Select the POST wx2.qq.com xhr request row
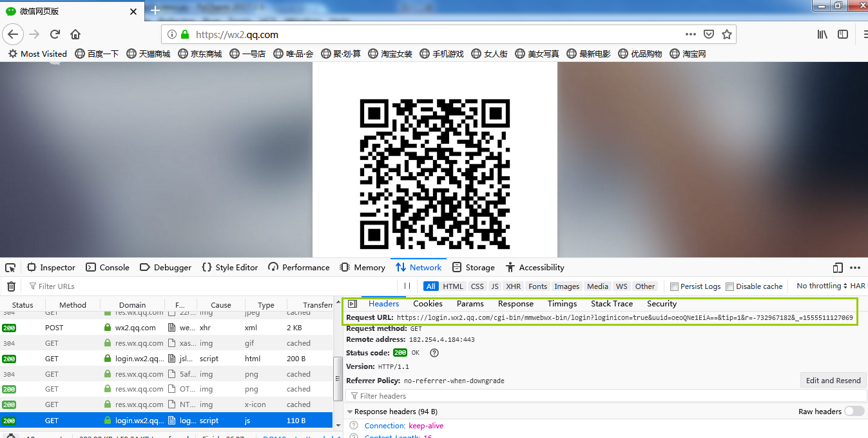 [x=166, y=328]
